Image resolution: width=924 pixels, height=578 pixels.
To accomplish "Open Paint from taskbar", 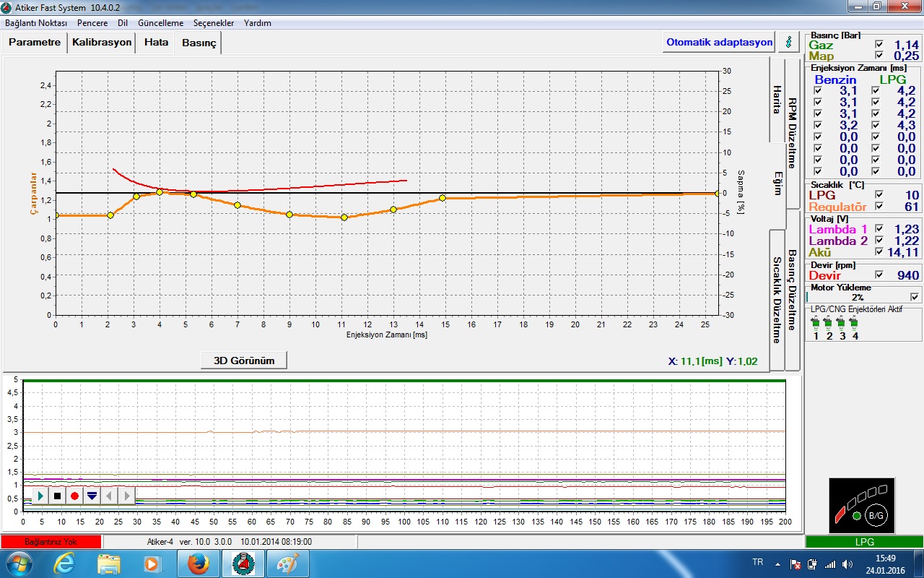I will pos(288,564).
